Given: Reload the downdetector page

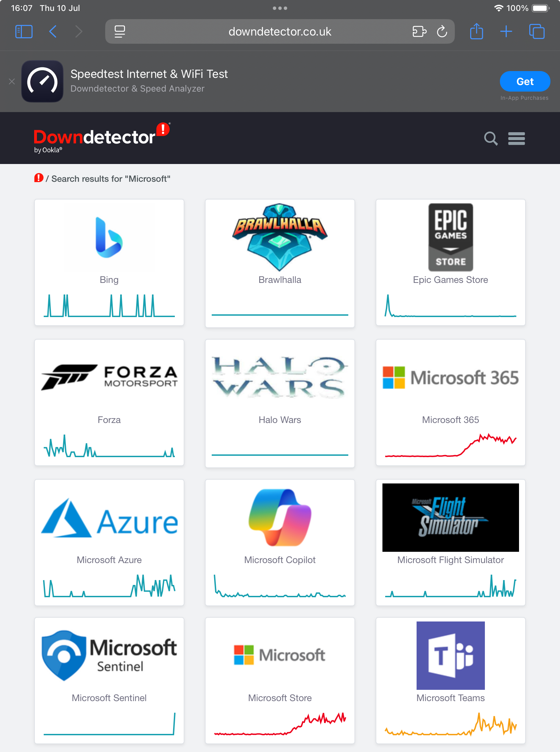Looking at the screenshot, I should pyautogui.click(x=442, y=32).
